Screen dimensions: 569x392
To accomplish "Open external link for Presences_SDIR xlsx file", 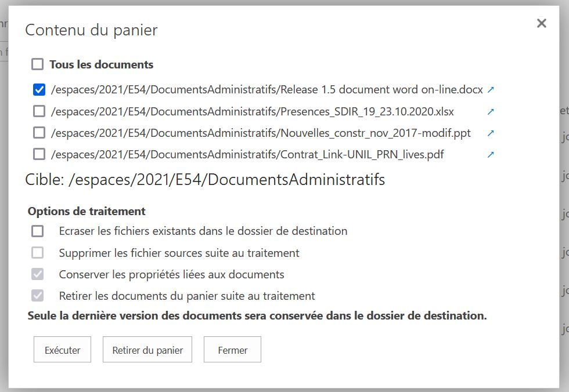I will (x=491, y=111).
